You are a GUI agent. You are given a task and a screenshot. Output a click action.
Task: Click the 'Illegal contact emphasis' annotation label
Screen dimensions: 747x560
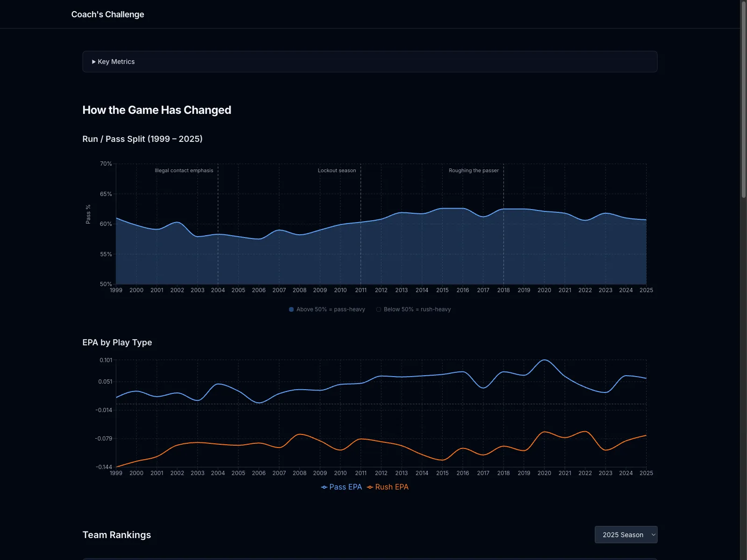pos(184,170)
